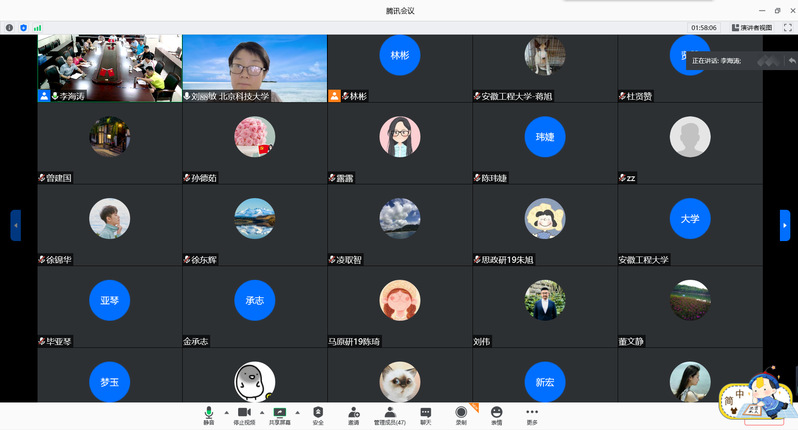Expand video options arrow beside camera
This screenshot has height=430, width=798.
coord(261,411)
